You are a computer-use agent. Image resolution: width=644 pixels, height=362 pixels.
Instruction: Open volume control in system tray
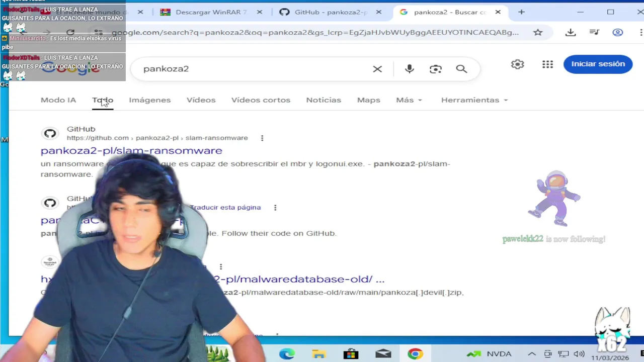(x=579, y=354)
